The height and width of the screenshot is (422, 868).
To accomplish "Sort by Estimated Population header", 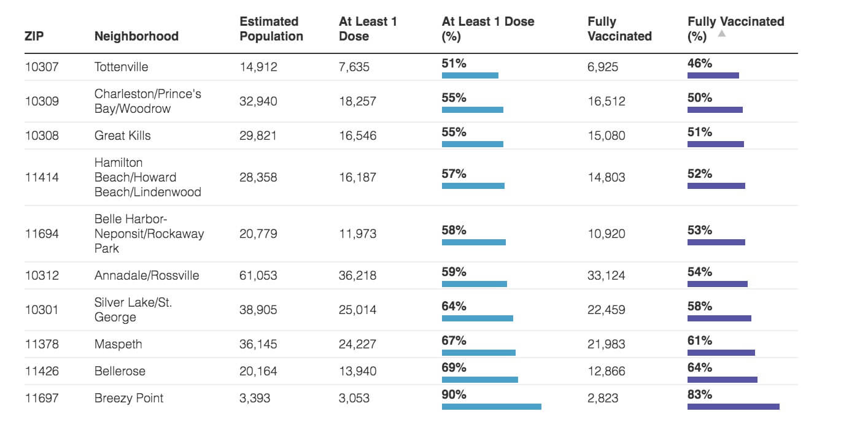I will click(x=271, y=29).
